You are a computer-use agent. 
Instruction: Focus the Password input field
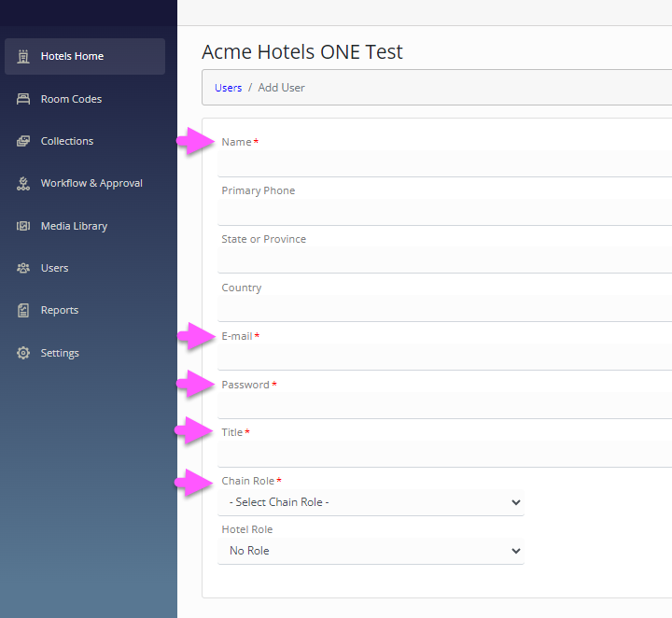click(x=444, y=405)
